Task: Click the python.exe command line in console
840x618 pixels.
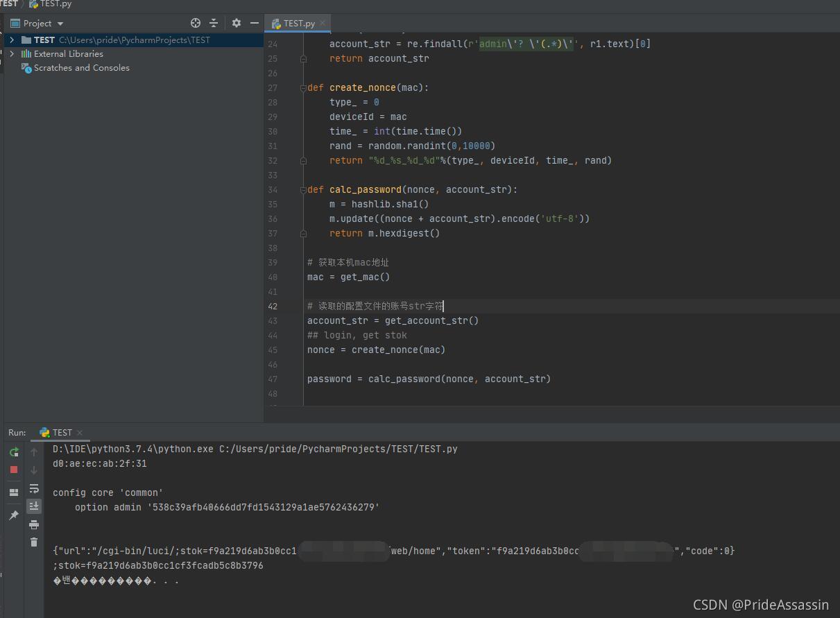Action: pos(255,449)
